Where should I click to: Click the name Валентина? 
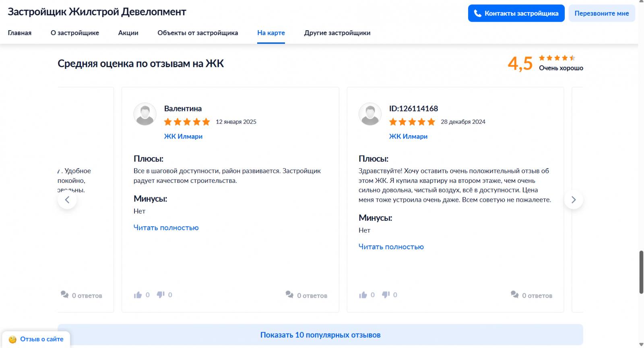[183, 109]
